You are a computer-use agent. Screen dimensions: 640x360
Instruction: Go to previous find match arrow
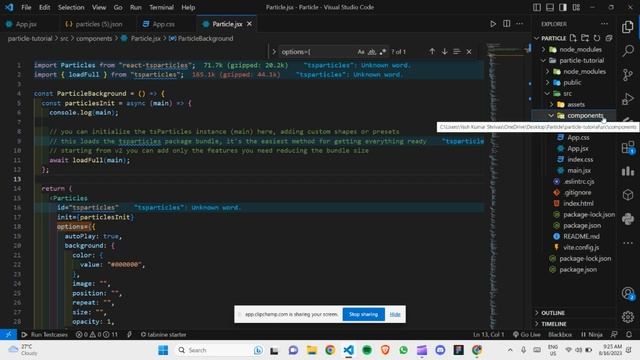[432, 51]
